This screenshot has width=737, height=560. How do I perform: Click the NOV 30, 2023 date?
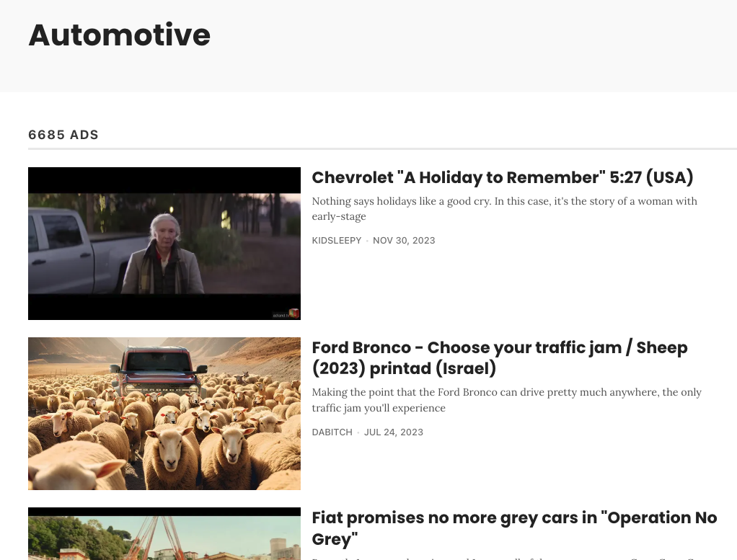coord(404,241)
